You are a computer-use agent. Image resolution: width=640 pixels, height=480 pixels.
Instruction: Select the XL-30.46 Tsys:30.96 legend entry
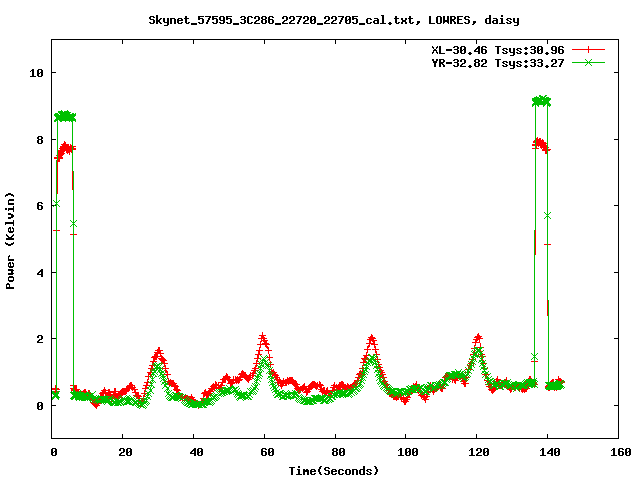pos(498,50)
